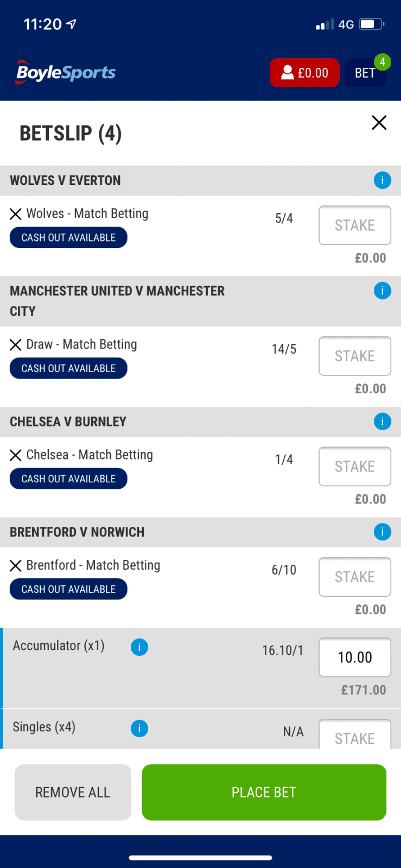Show info for Brentford v Norwich
Screen dimensions: 401x868
[382, 532]
